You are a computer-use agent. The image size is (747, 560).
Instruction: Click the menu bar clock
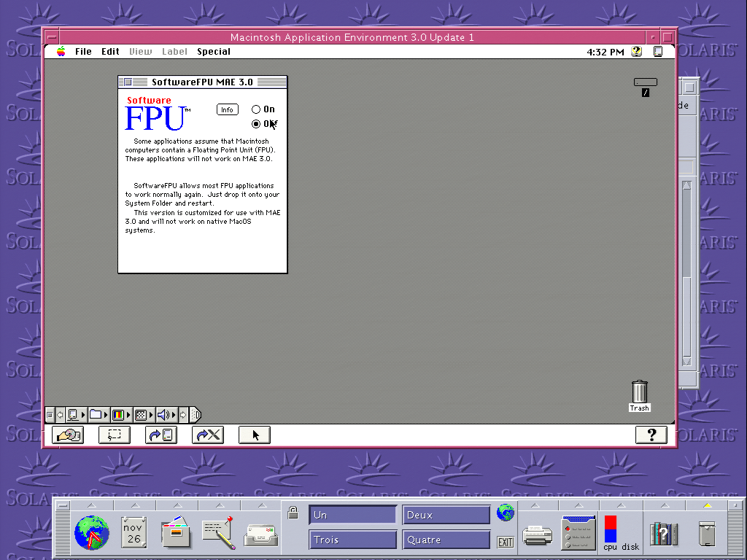[x=605, y=52]
